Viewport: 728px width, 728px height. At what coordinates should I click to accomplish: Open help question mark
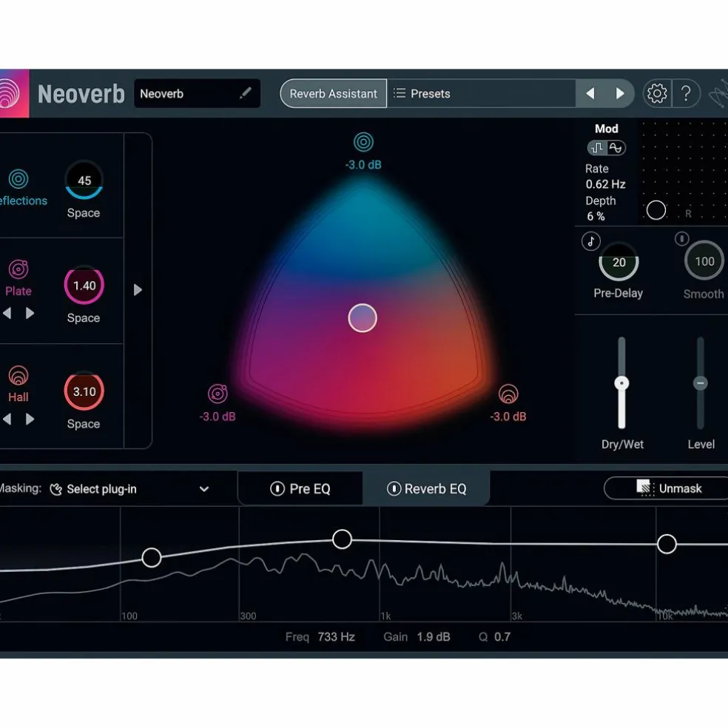686,93
